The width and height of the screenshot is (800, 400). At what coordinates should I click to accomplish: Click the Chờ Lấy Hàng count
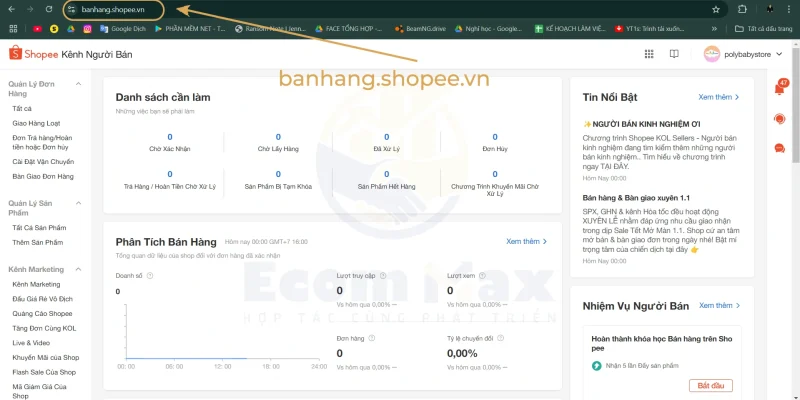pos(278,137)
